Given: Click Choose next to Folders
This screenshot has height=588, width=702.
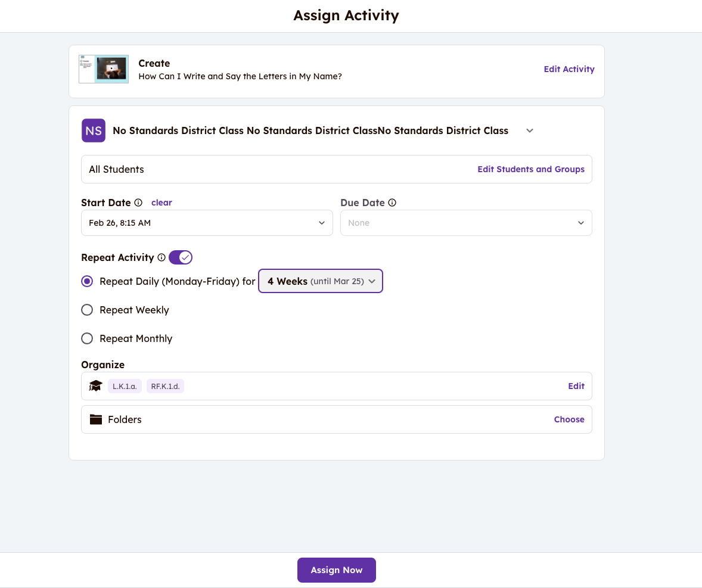Looking at the screenshot, I should click(x=569, y=419).
